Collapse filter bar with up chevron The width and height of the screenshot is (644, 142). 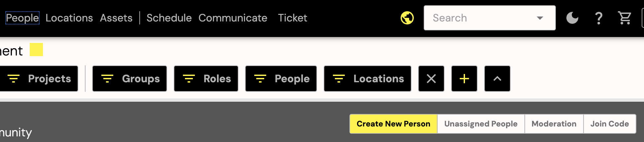pyautogui.click(x=497, y=79)
